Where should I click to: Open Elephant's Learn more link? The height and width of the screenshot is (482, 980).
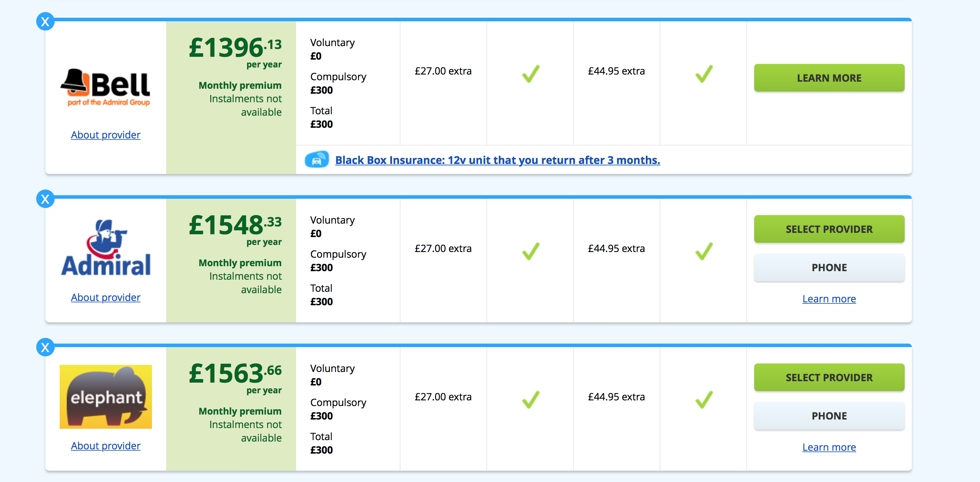(829, 447)
